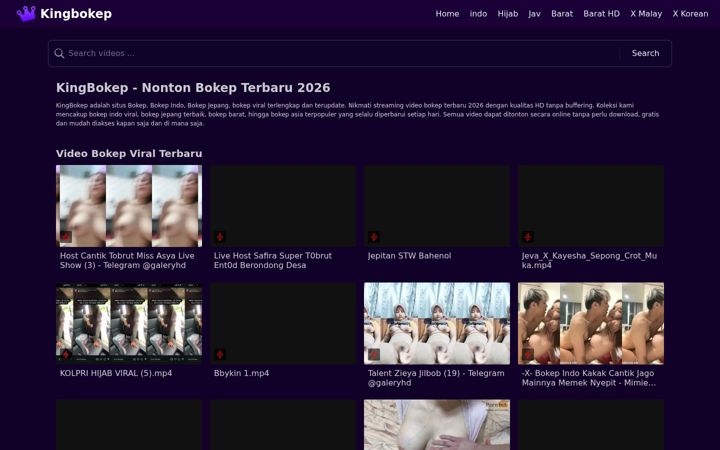720x450 pixels.
Task: Focus the Search videos input field
Action: [342, 53]
